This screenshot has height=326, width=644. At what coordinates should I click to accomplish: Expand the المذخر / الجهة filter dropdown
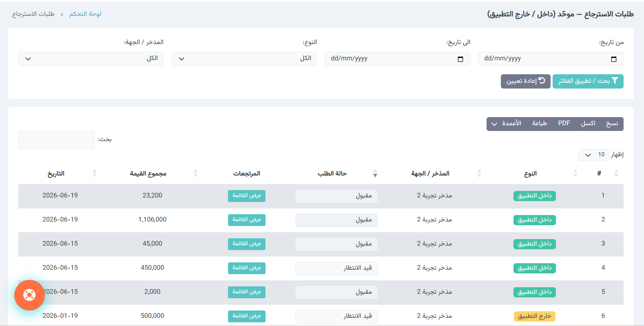pyautogui.click(x=91, y=59)
